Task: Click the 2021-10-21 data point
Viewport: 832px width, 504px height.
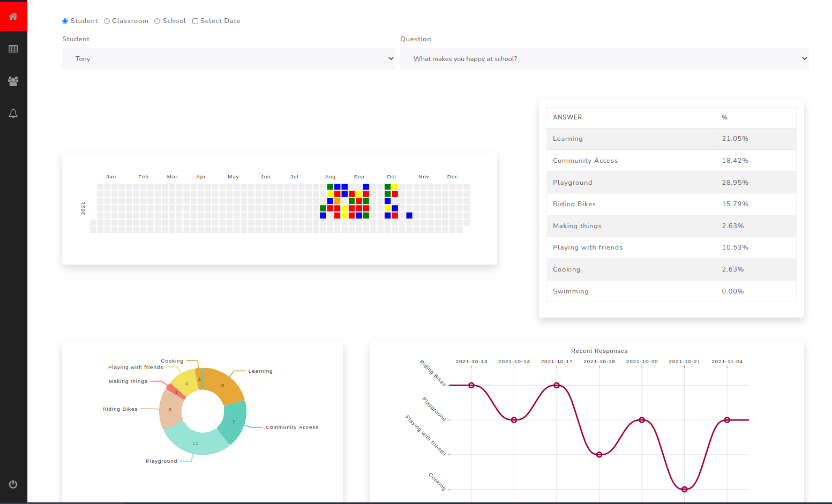Action: tap(684, 489)
